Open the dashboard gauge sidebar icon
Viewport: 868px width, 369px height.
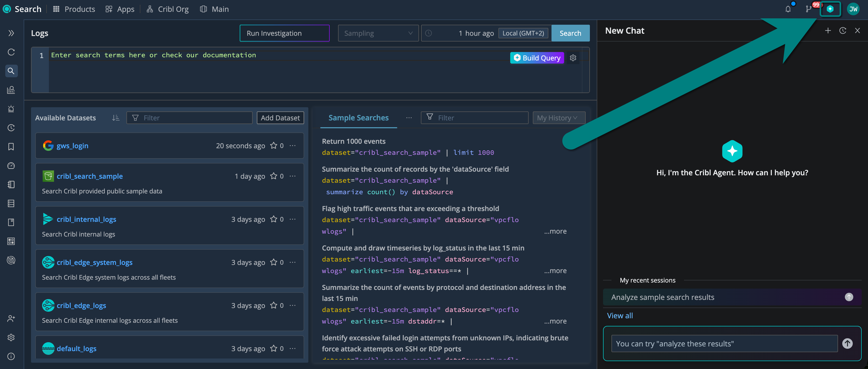click(x=11, y=166)
